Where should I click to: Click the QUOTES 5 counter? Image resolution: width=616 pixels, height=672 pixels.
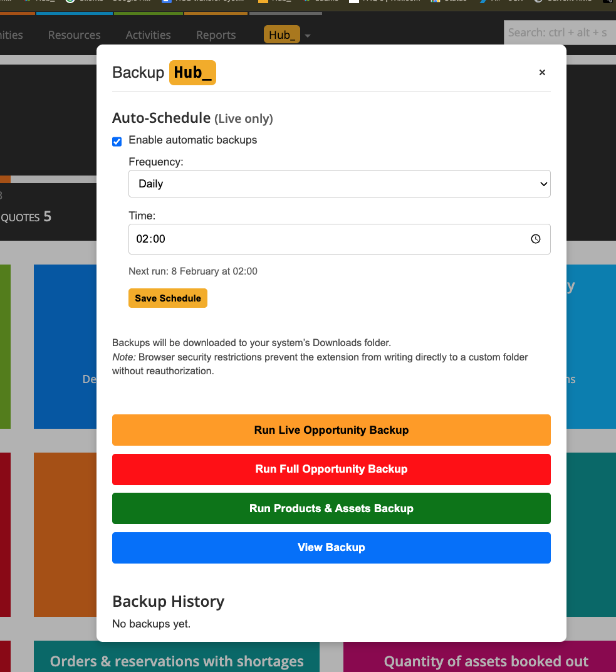(26, 217)
